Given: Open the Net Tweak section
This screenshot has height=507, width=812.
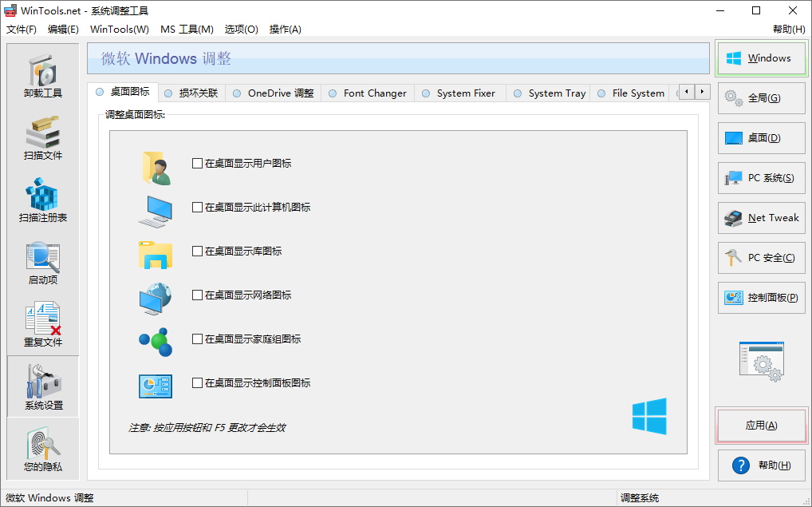Looking at the screenshot, I should point(760,218).
